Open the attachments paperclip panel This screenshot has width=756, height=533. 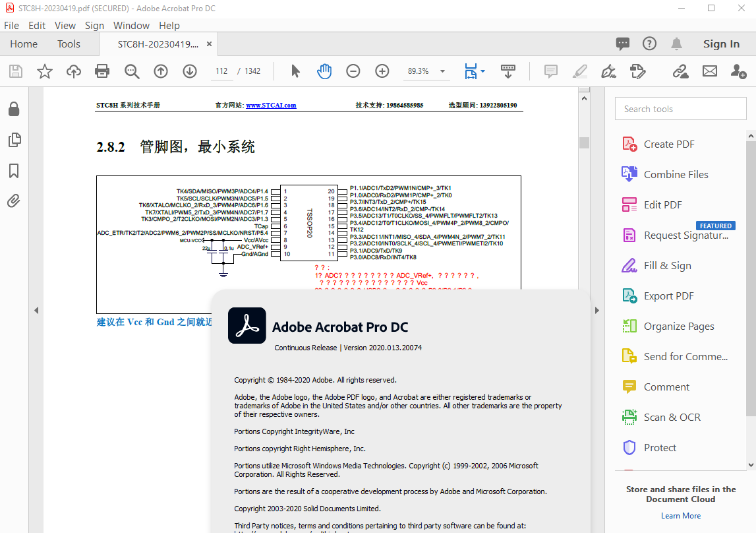pyautogui.click(x=14, y=201)
